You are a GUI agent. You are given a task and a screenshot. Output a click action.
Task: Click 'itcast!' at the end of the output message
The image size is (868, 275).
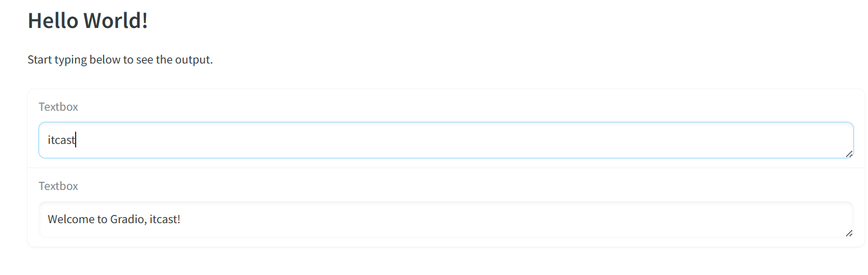click(165, 220)
